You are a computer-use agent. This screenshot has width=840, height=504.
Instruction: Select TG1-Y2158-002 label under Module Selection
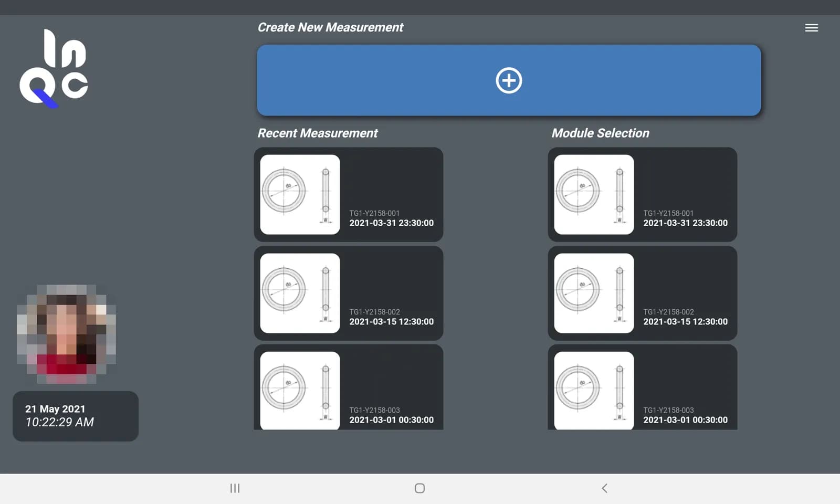coord(668,312)
